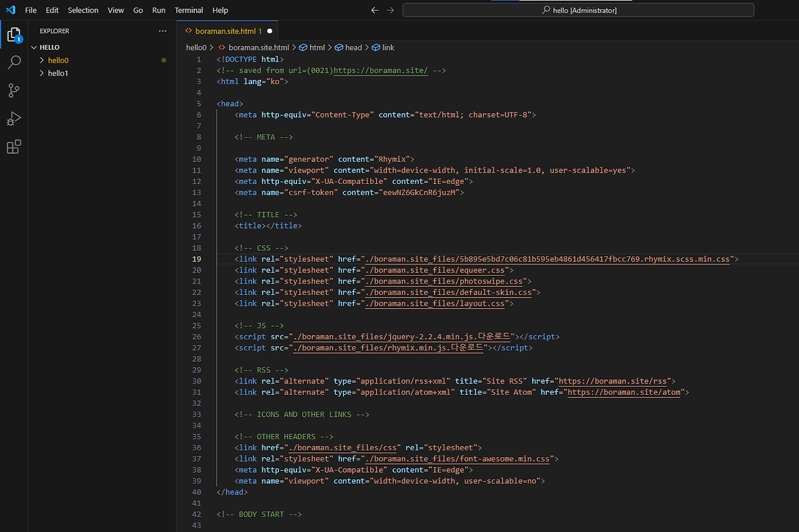Viewport: 799px width, 532px height.
Task: Click the navigate back arrow
Action: pyautogui.click(x=375, y=10)
